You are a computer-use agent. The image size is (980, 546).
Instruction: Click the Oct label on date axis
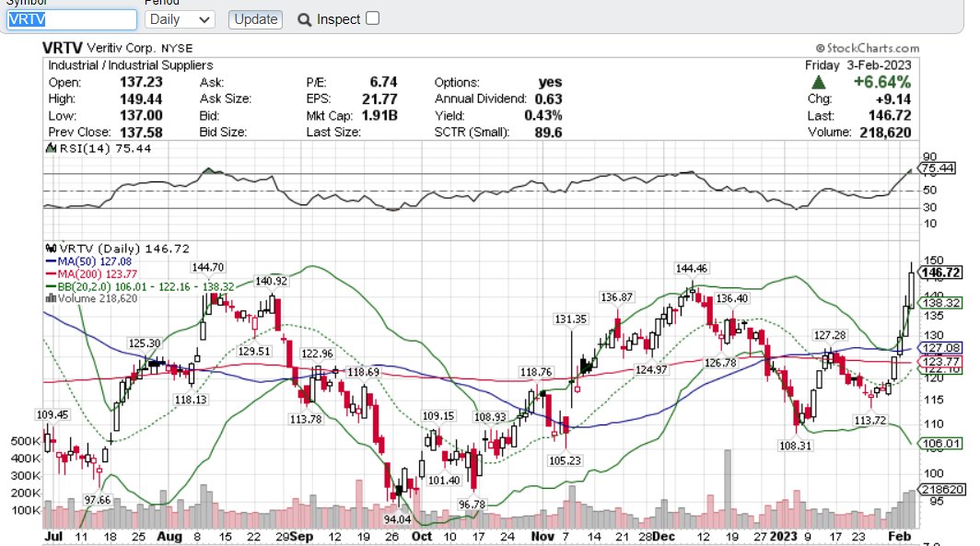tap(422, 537)
